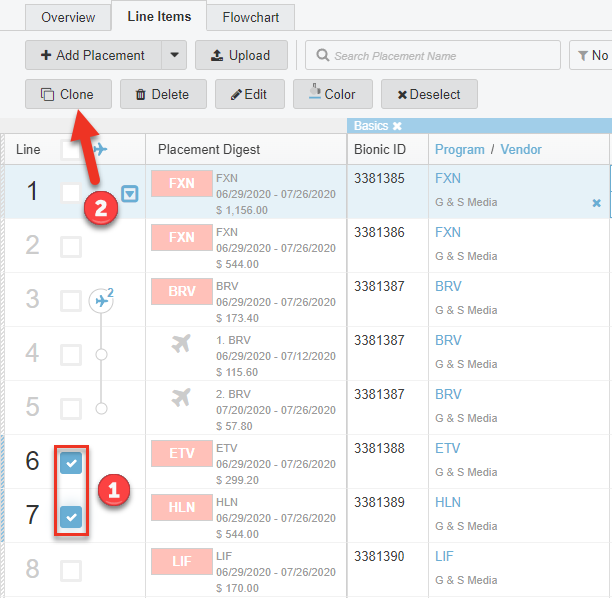The height and width of the screenshot is (598, 612).
Task: Open the filter dropdown next to search
Action: tap(590, 56)
